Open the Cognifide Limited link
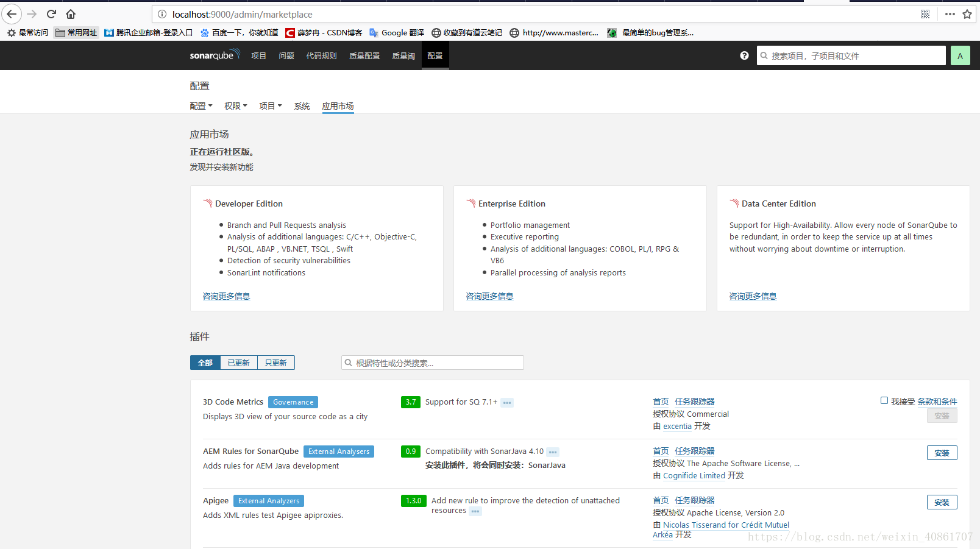 point(694,476)
